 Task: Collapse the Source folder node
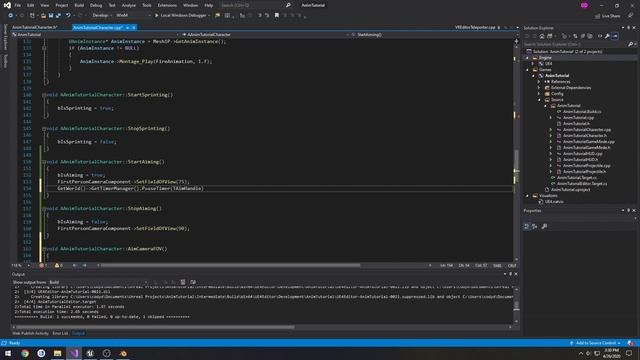click(x=539, y=100)
